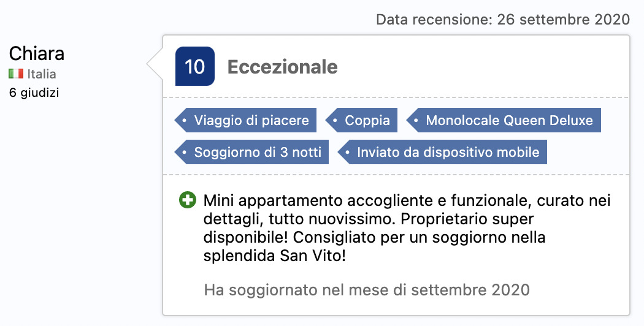Click the Italia country label

(42, 74)
